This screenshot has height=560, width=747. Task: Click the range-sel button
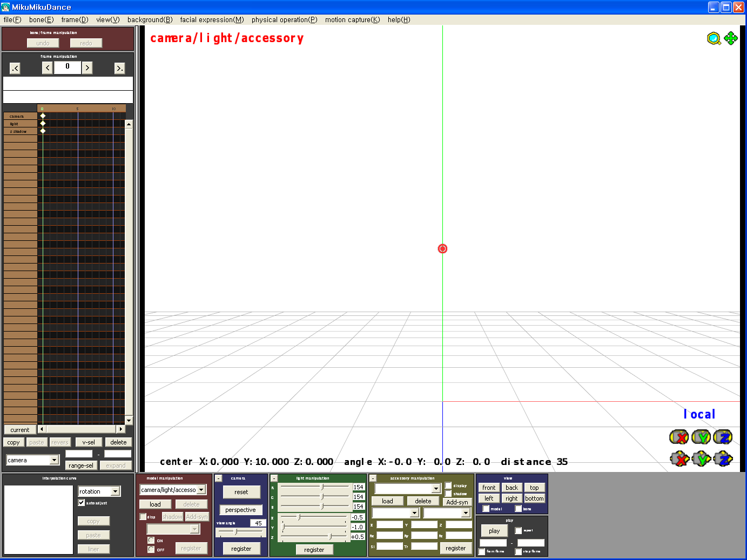click(81, 465)
